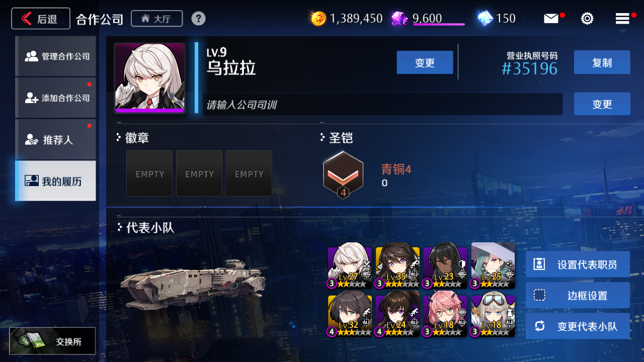Click the question mark help icon
The image size is (644, 362).
(x=198, y=19)
